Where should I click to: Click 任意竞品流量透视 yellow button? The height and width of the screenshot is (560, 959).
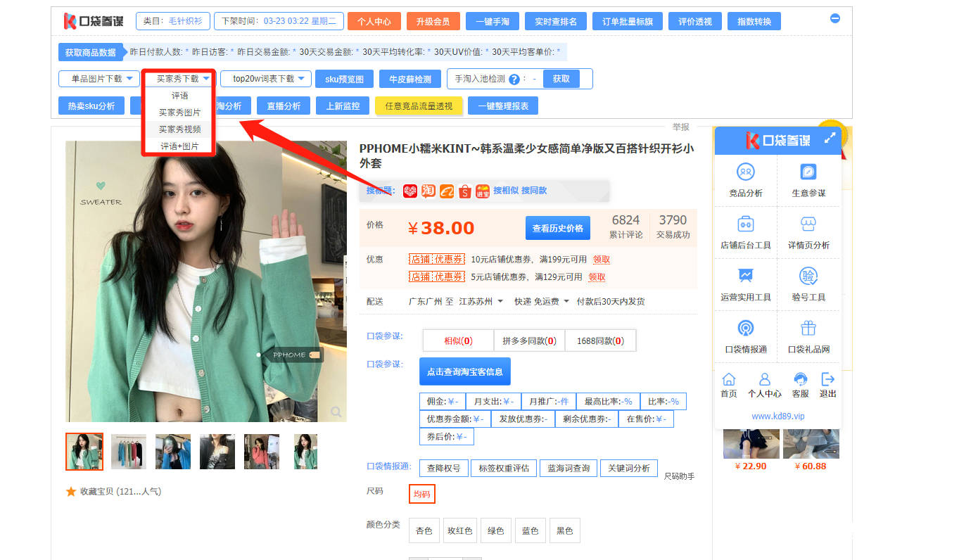pos(419,106)
